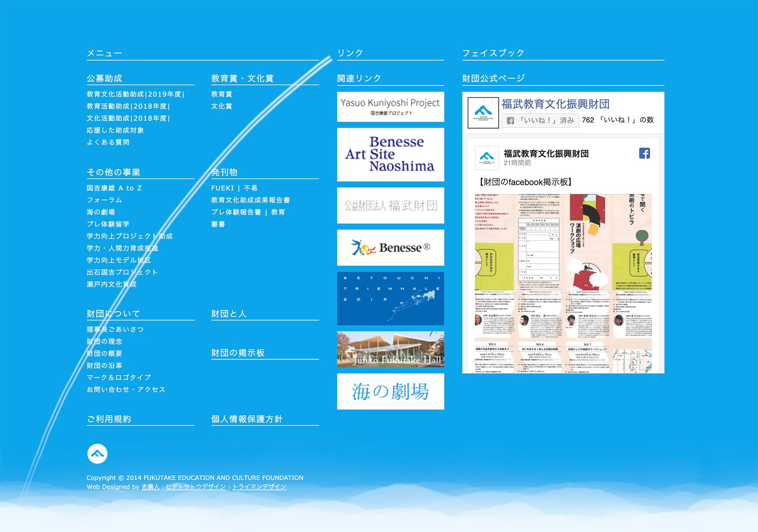Open the 公募助成 menu heading

104,78
